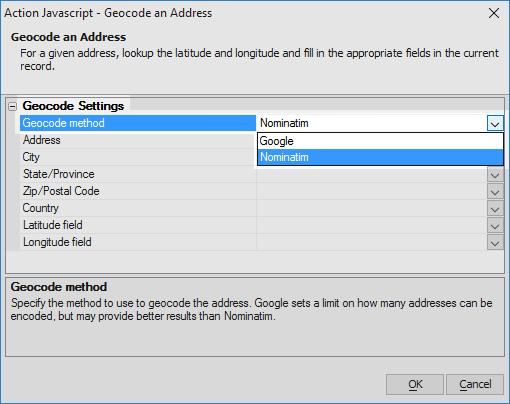
Task: Open the Zip/Postal Code dropdown arrow
Action: 495,191
